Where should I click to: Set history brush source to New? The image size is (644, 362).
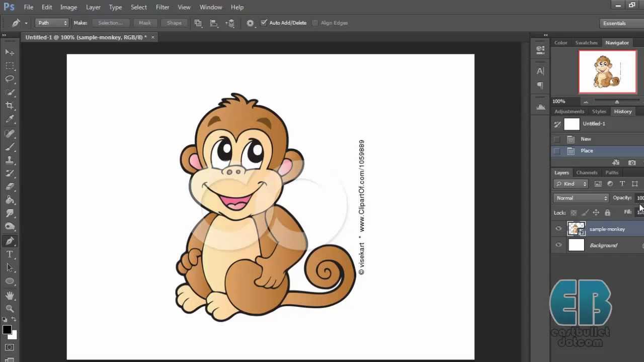pyautogui.click(x=557, y=139)
